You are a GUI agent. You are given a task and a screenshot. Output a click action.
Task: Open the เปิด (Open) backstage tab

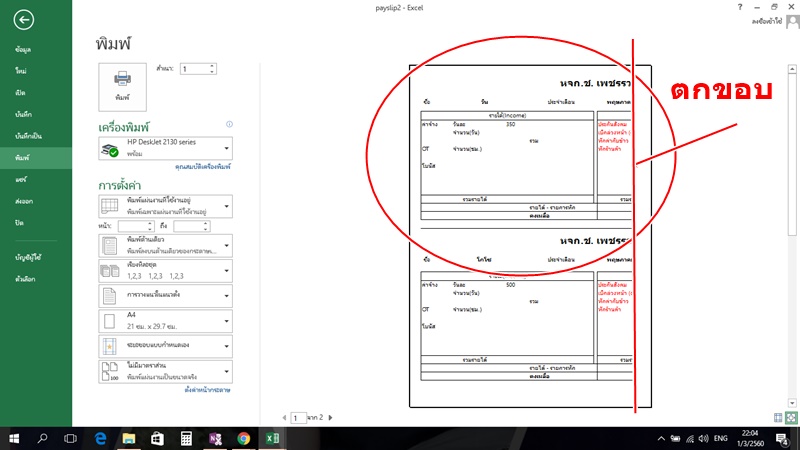point(20,93)
